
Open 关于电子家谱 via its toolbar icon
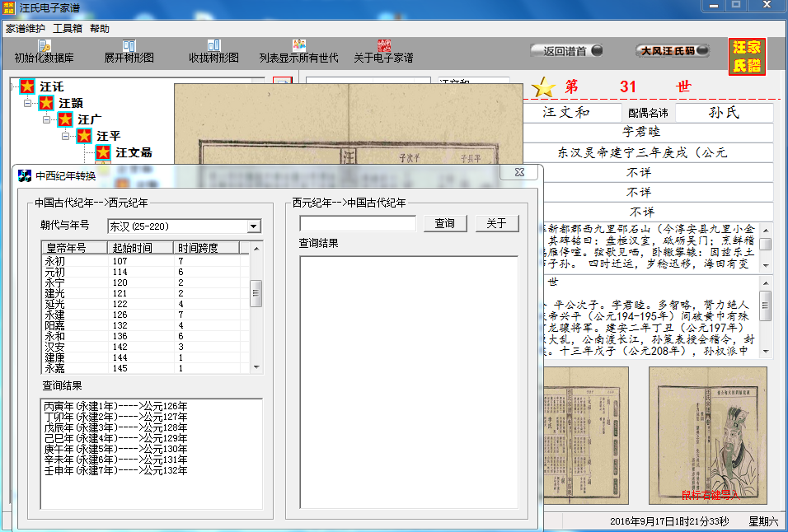tap(383, 47)
